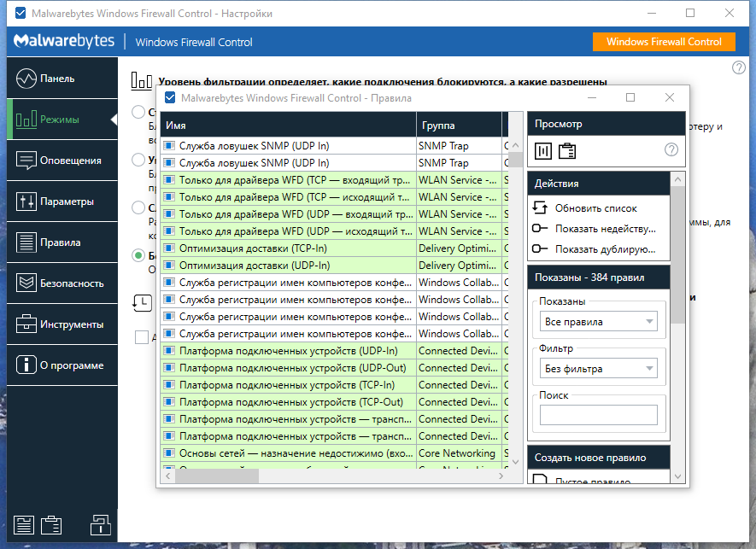Click the Core Networking group cell

(x=459, y=453)
